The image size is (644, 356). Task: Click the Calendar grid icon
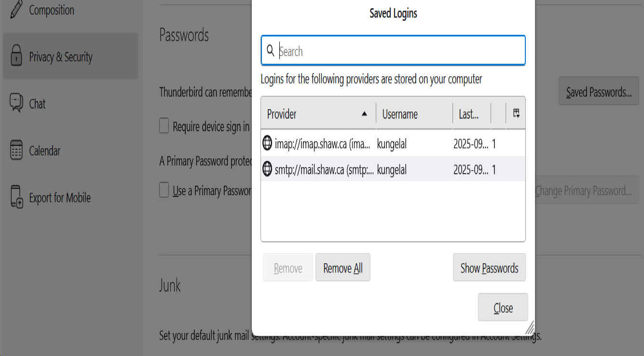16,150
